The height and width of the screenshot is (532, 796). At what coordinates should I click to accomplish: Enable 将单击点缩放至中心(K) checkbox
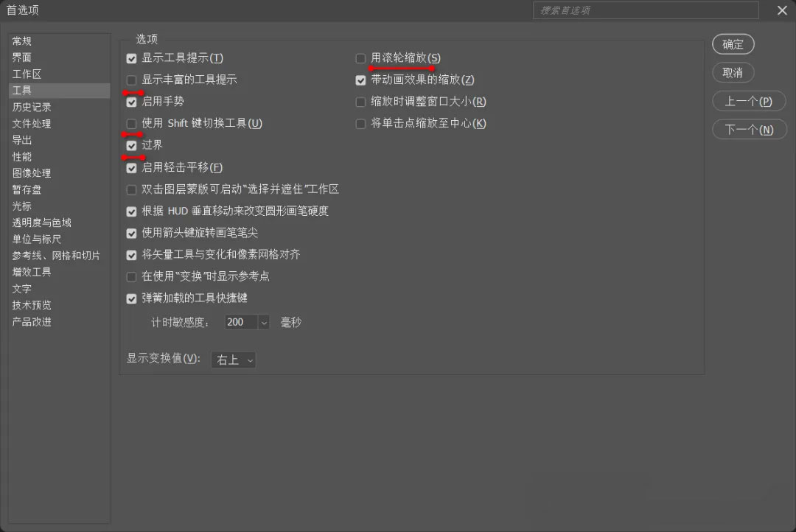pos(360,124)
